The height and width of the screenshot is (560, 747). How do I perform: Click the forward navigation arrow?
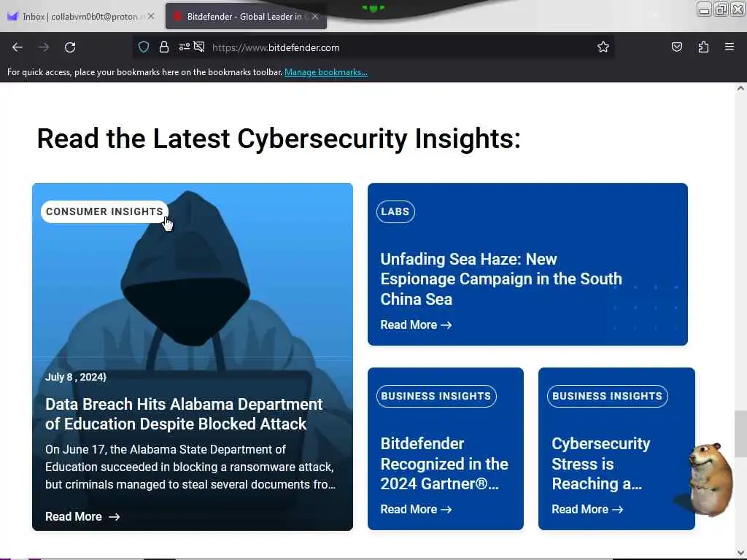(44, 47)
